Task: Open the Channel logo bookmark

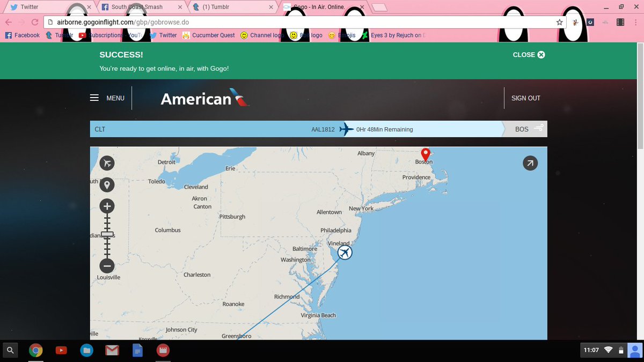Action: [262, 35]
